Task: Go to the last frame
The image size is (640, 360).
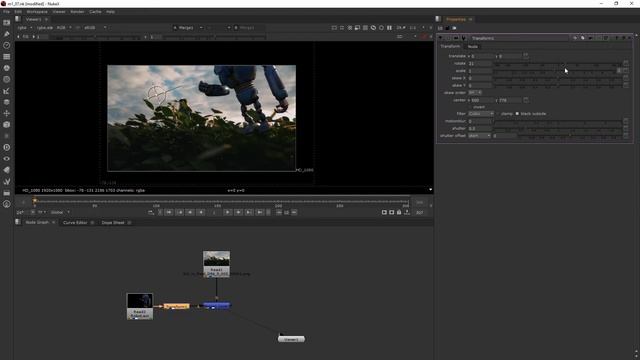Action: tap(260, 212)
